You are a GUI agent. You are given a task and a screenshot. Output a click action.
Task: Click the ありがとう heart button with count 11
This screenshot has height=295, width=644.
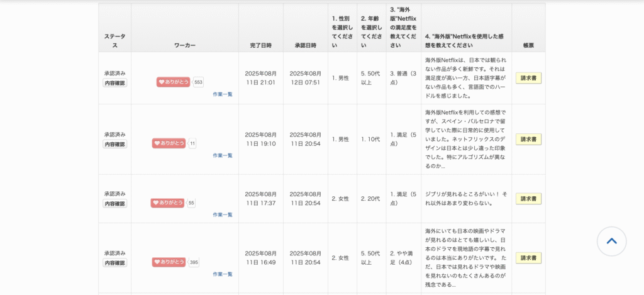coord(169,143)
